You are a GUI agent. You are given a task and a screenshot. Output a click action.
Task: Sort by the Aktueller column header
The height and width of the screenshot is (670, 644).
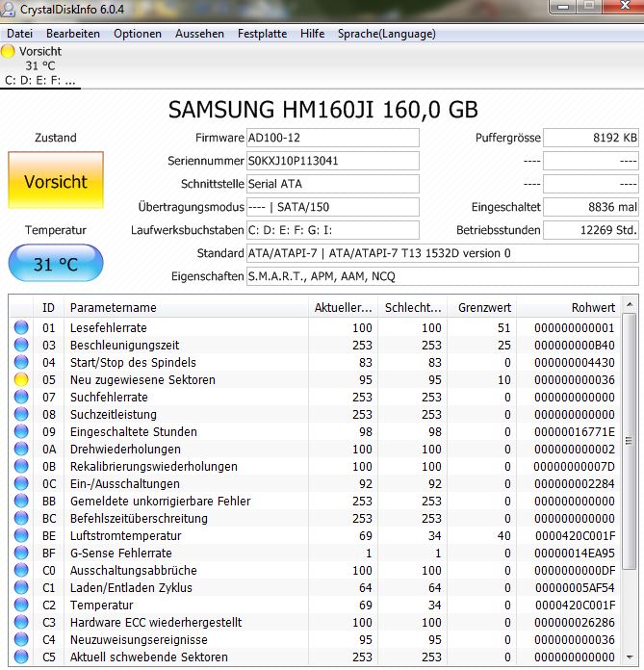(343, 308)
